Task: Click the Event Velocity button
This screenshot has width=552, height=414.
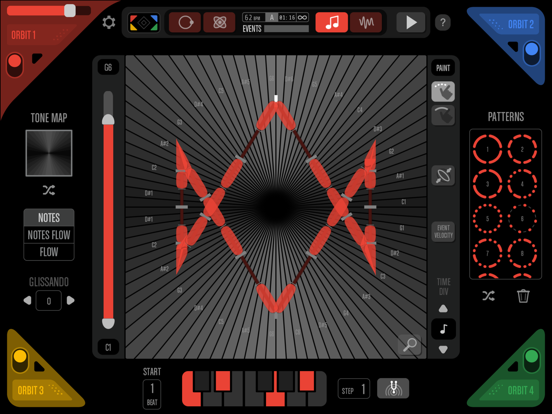Action: tap(443, 232)
